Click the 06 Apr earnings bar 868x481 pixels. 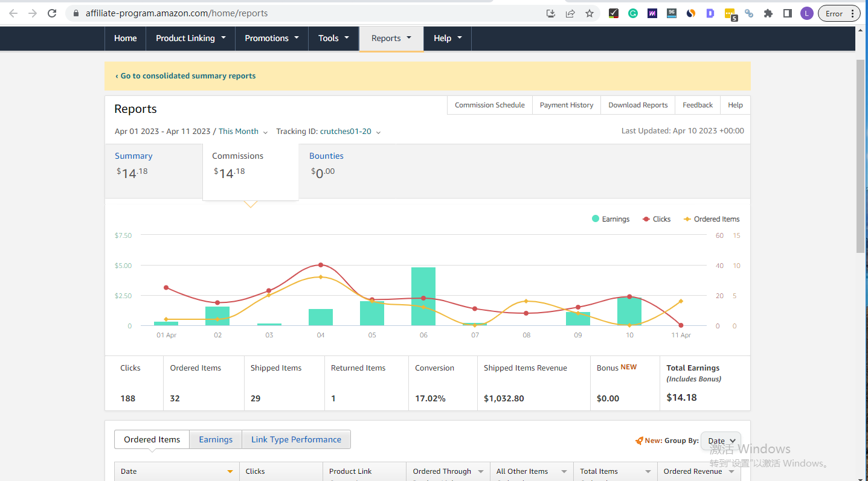tap(423, 296)
